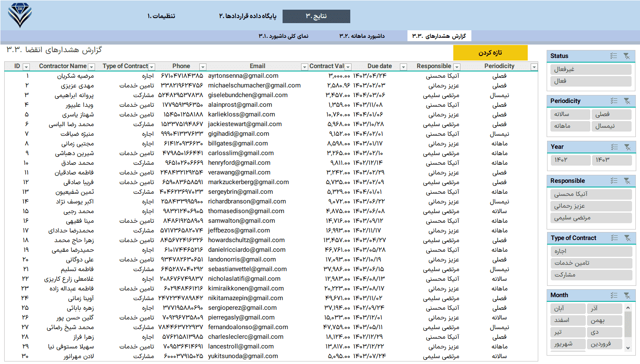The image size is (640, 364).
Task: Click contractor name مرضیه شکریان
Action: [76, 76]
